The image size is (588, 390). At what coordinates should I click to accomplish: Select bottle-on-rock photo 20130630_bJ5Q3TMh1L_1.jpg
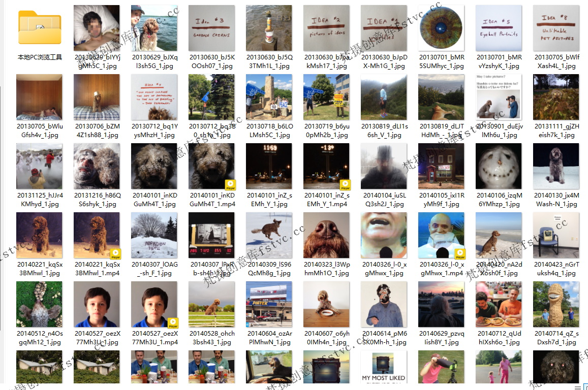coord(269,28)
